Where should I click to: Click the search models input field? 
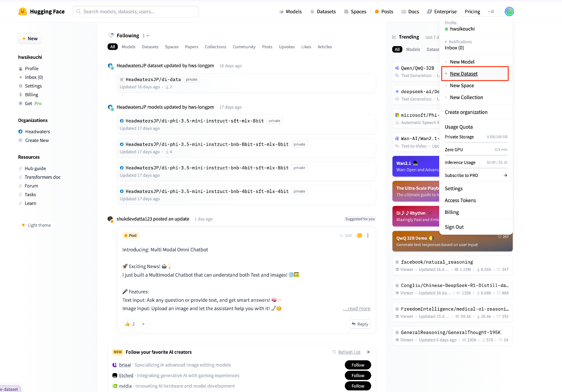[x=136, y=12]
